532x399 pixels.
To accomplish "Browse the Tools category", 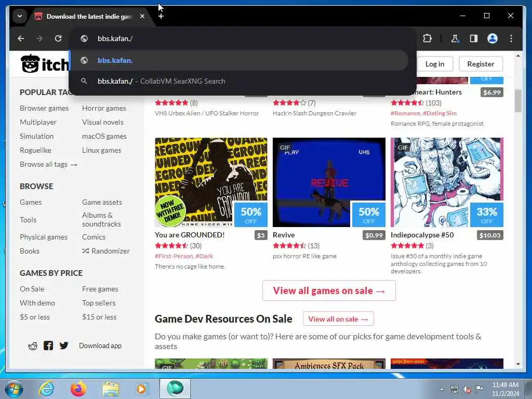I will point(28,220).
